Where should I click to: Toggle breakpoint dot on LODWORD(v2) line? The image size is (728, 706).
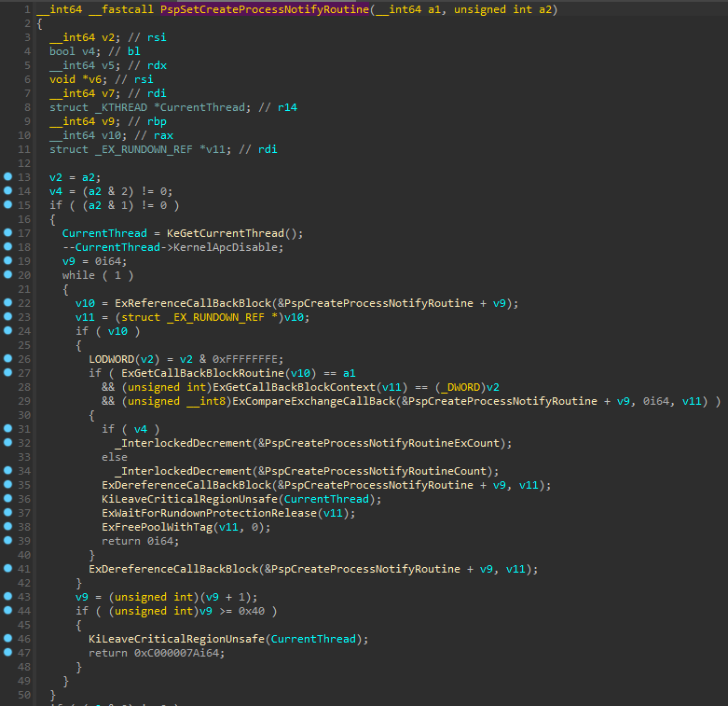click(x=7, y=358)
